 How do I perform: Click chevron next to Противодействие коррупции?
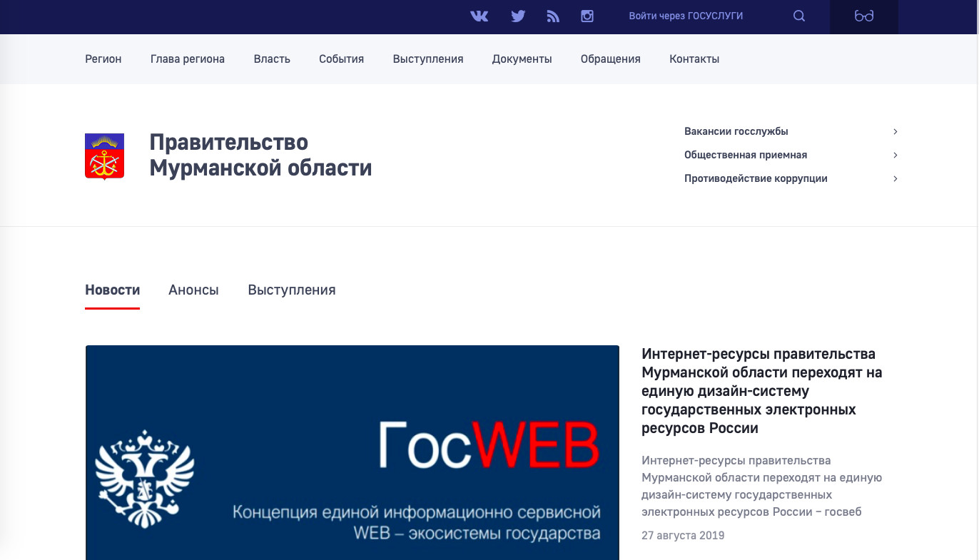point(896,178)
